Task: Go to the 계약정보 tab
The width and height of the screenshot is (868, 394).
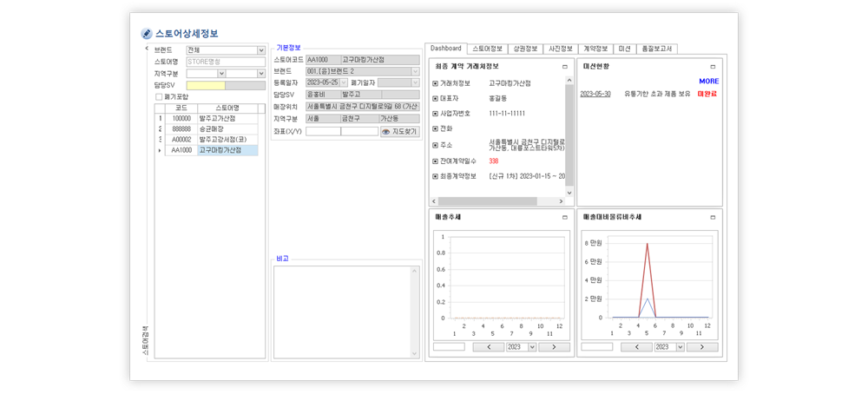Action: [596, 49]
